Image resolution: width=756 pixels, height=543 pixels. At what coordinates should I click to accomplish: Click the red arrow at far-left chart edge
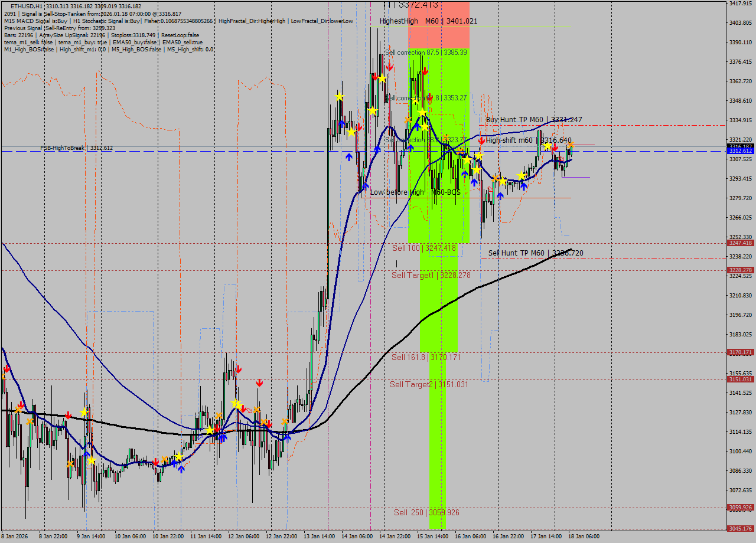pyautogui.click(x=6, y=368)
